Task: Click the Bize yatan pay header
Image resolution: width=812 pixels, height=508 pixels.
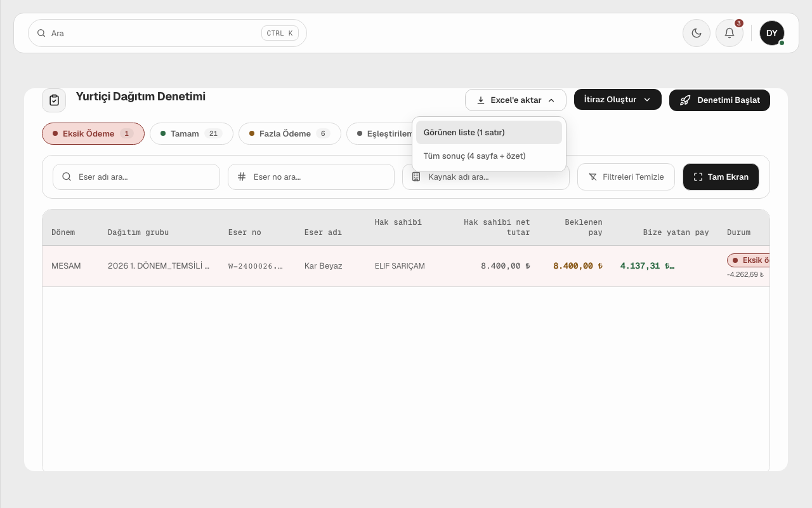Action: (x=676, y=232)
